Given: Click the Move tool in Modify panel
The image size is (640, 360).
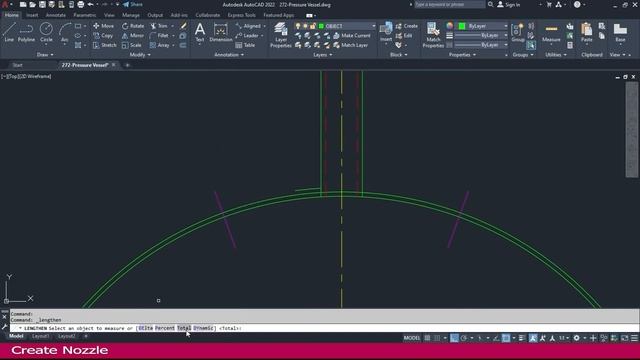Looking at the screenshot, I should click(x=104, y=26).
